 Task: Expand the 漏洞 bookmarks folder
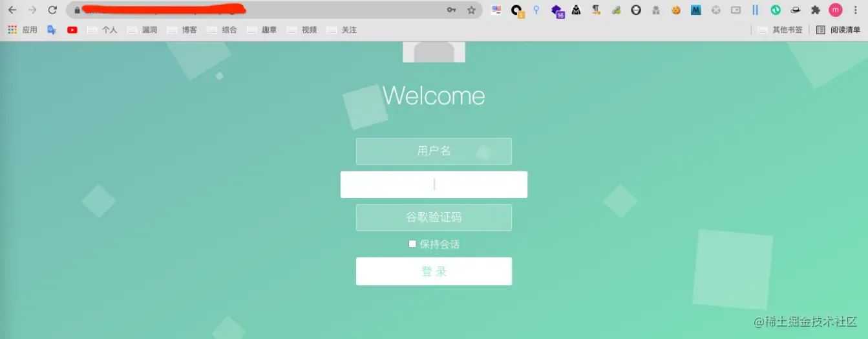[x=142, y=30]
